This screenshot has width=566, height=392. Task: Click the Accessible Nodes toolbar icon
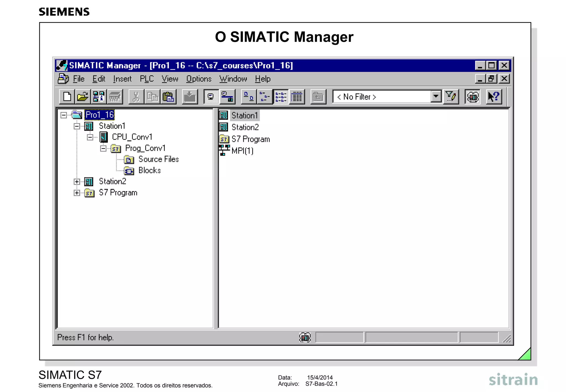[x=98, y=97]
